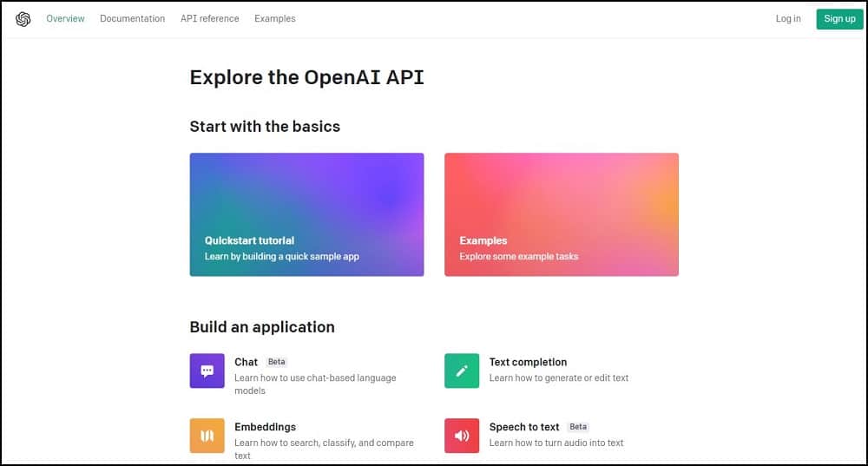The height and width of the screenshot is (466, 868).
Task: Open the Quickstart tutorial card
Action: 306,214
